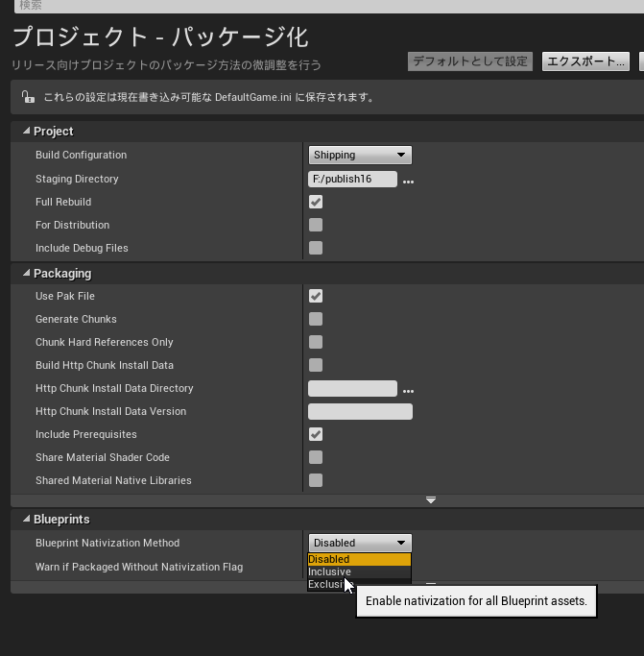644x656 pixels.
Task: Click プロジェクト - パッケージ化 heading
Action: 160,36
